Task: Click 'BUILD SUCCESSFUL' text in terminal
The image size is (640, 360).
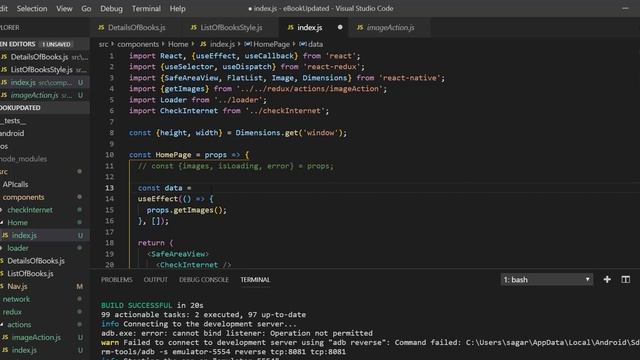Action: (137, 305)
